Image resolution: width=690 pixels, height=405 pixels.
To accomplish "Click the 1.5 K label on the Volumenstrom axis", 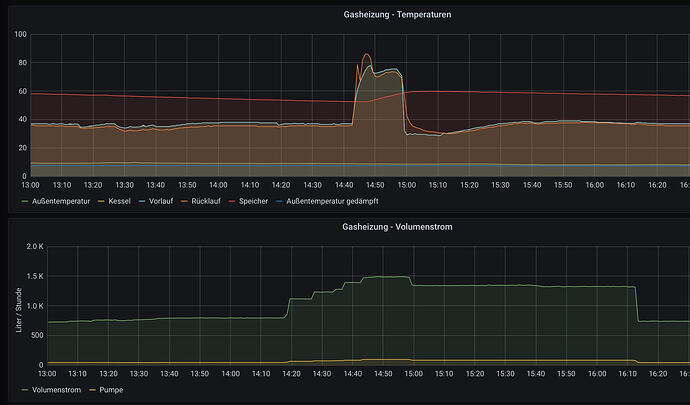I will point(35,276).
